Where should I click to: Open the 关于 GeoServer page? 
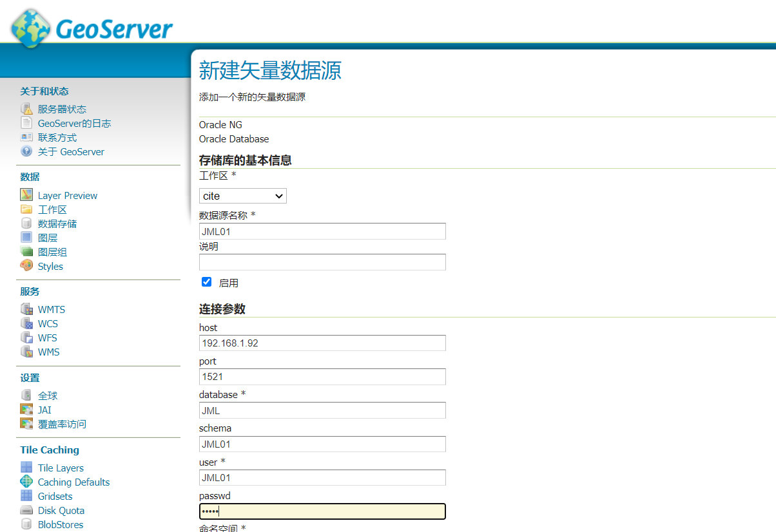coord(71,151)
